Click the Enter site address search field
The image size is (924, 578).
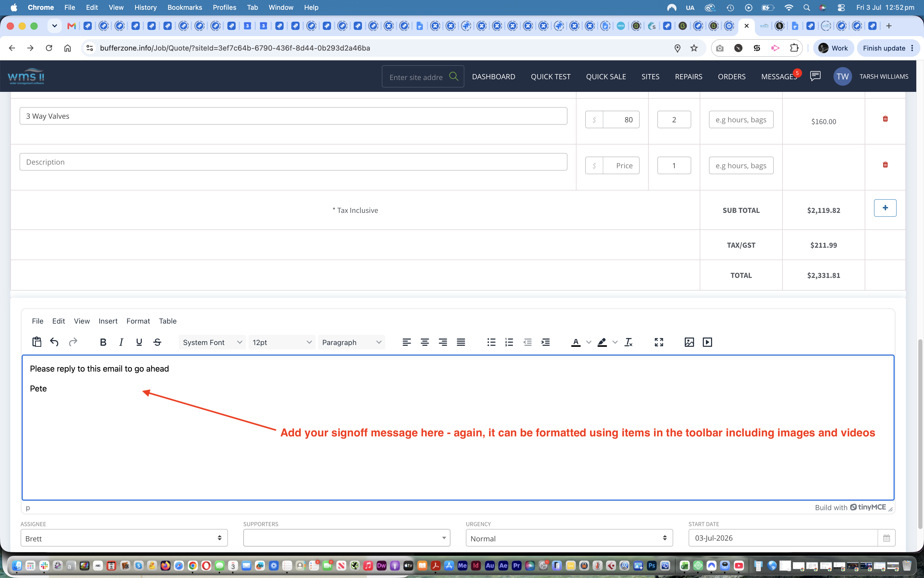(x=416, y=77)
